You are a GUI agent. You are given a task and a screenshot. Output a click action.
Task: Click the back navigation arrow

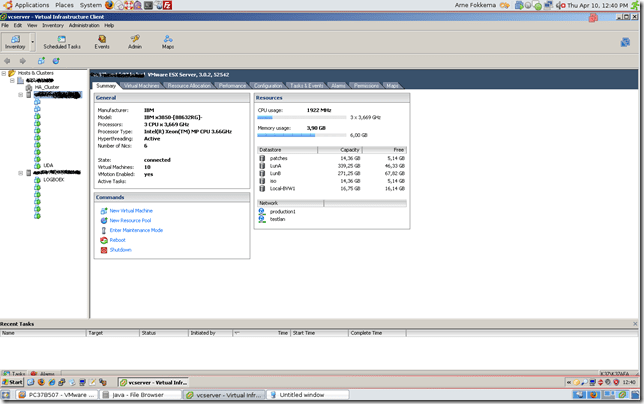[x=8, y=61]
